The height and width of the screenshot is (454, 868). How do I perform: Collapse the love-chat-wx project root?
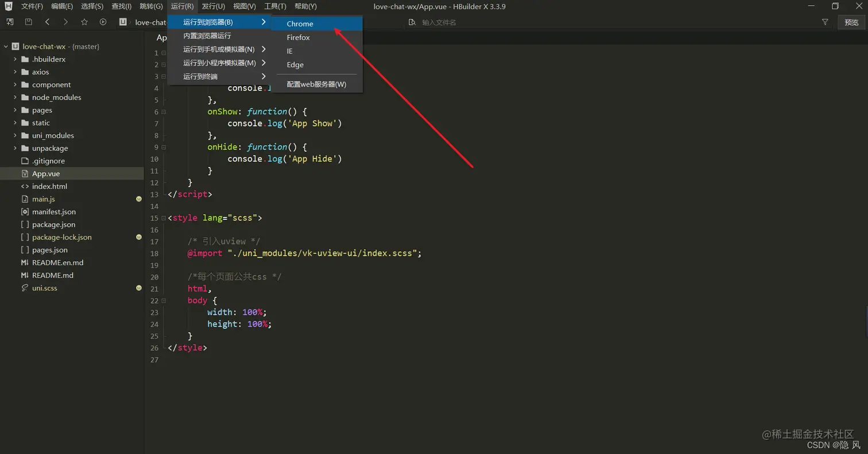coord(6,46)
